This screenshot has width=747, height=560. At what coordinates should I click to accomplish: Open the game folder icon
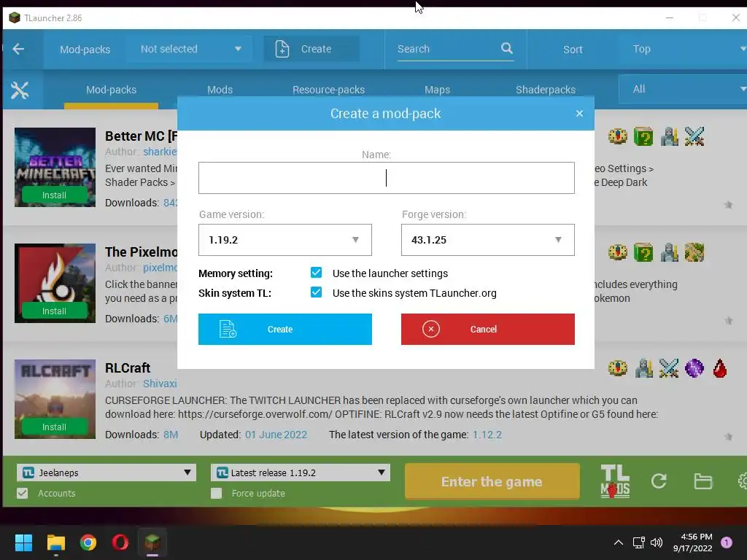[x=703, y=481]
